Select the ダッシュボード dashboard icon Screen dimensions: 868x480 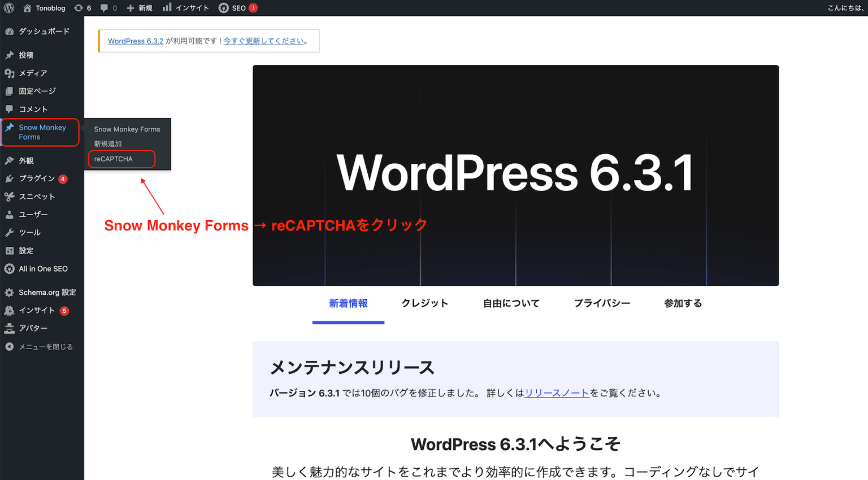(x=9, y=31)
